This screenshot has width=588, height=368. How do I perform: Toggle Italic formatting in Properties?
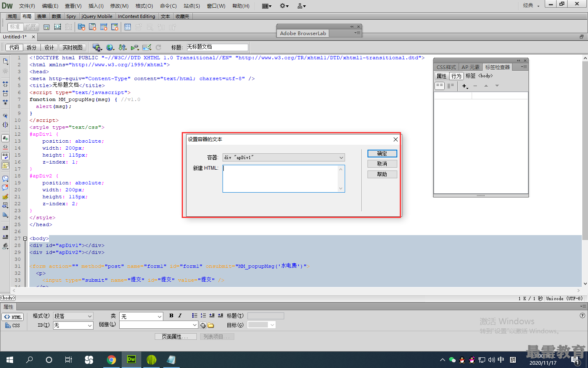click(180, 316)
